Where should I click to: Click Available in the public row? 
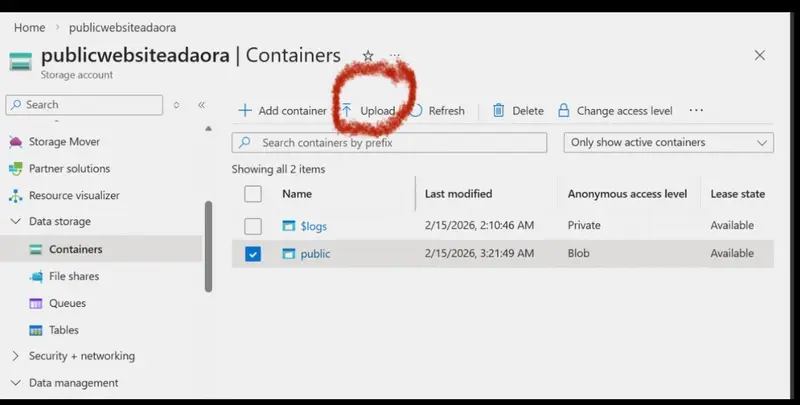[x=732, y=253]
